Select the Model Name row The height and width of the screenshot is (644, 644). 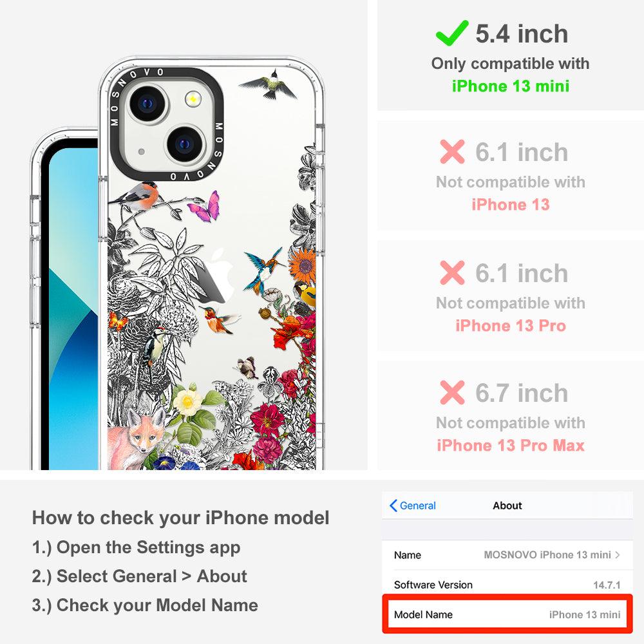pyautogui.click(x=507, y=614)
